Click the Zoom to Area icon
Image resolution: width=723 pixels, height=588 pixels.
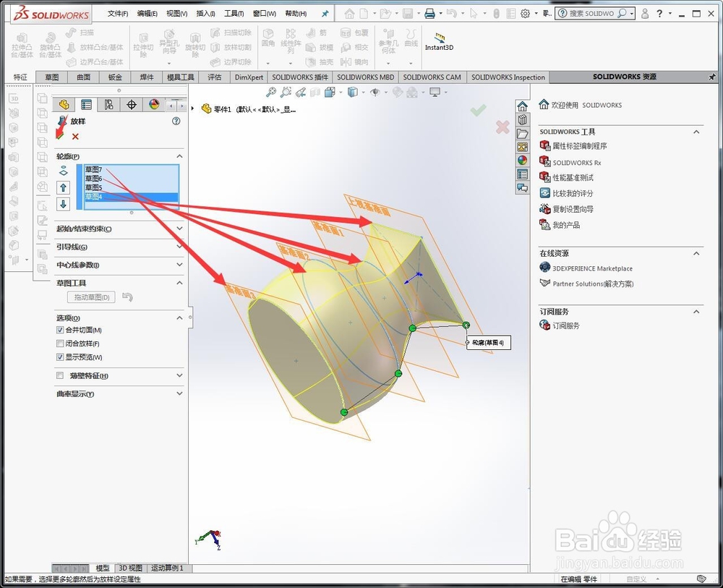click(286, 93)
